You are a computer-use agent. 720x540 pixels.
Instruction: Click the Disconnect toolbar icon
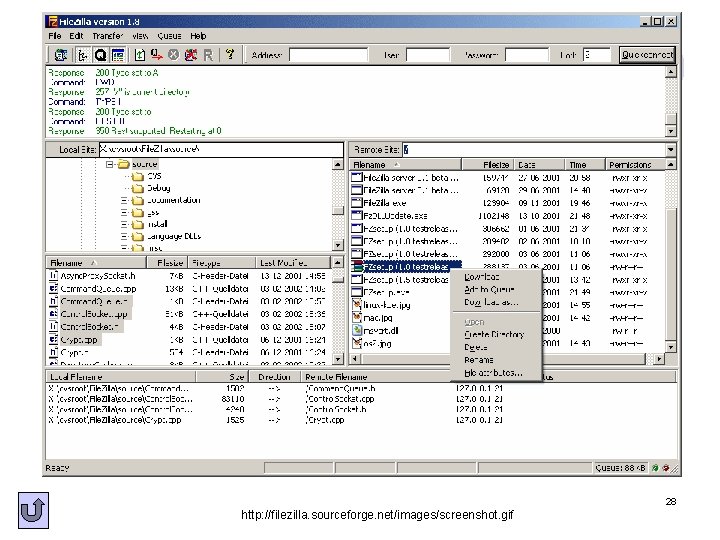[x=191, y=55]
